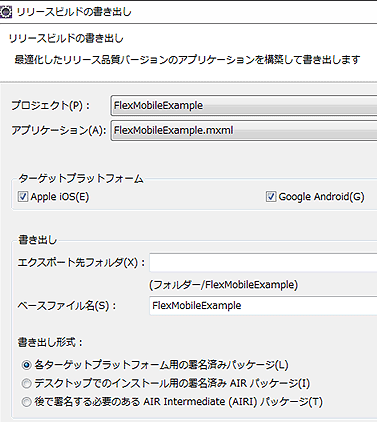Click the dialog title bar text
377x422 pixels.
[x=74, y=12]
